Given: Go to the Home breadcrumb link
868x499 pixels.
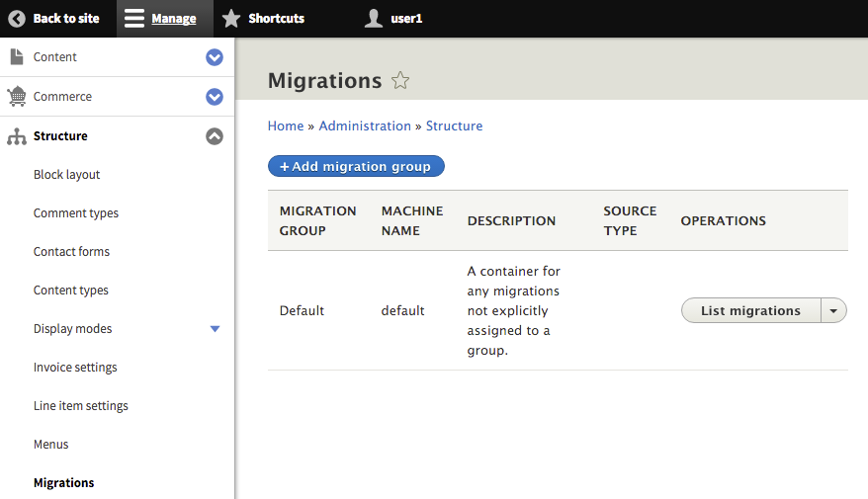Looking at the screenshot, I should (x=286, y=125).
